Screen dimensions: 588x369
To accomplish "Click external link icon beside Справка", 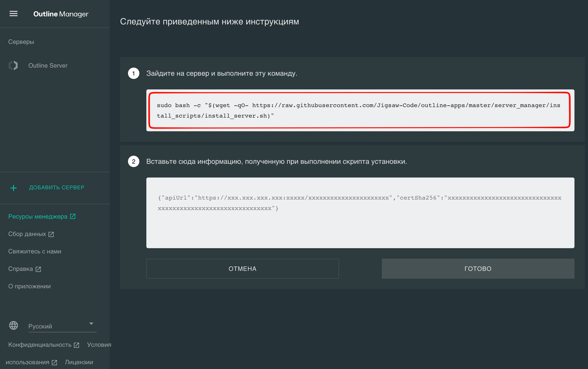I will click(x=38, y=269).
